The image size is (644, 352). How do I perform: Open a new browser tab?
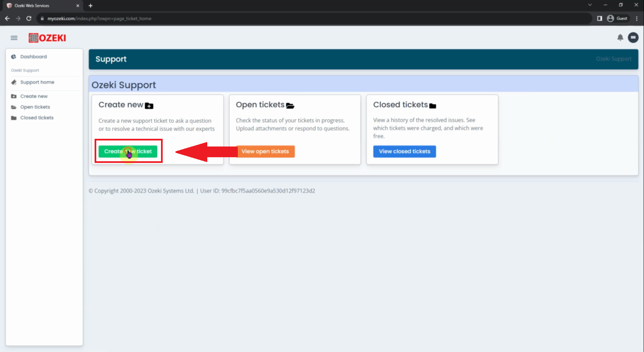[91, 6]
